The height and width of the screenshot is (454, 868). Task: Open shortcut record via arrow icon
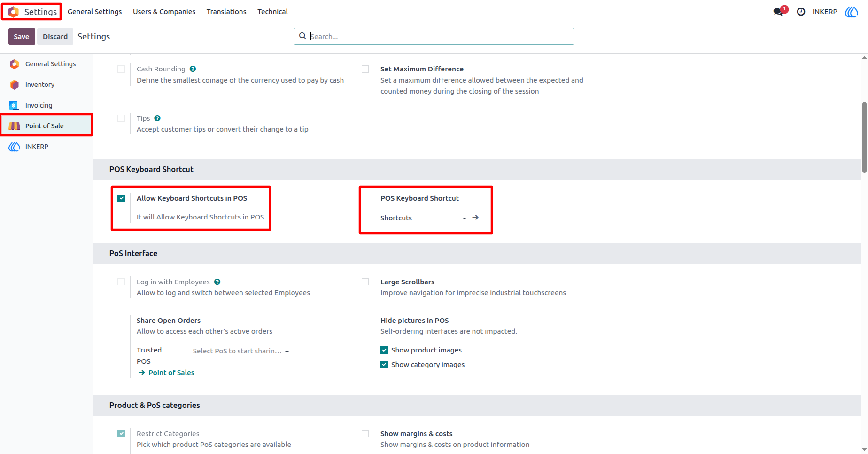pyautogui.click(x=475, y=218)
